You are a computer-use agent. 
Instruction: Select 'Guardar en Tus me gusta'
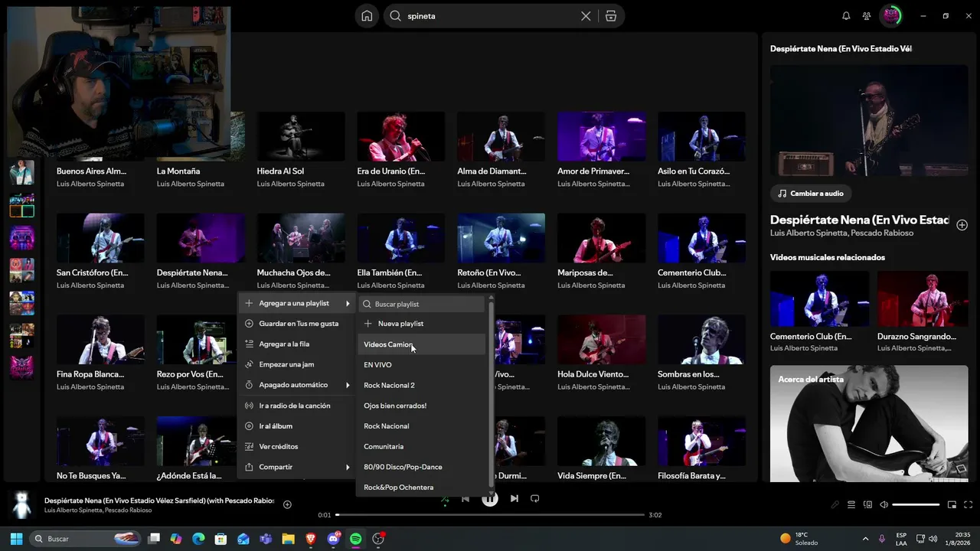pyautogui.click(x=297, y=324)
